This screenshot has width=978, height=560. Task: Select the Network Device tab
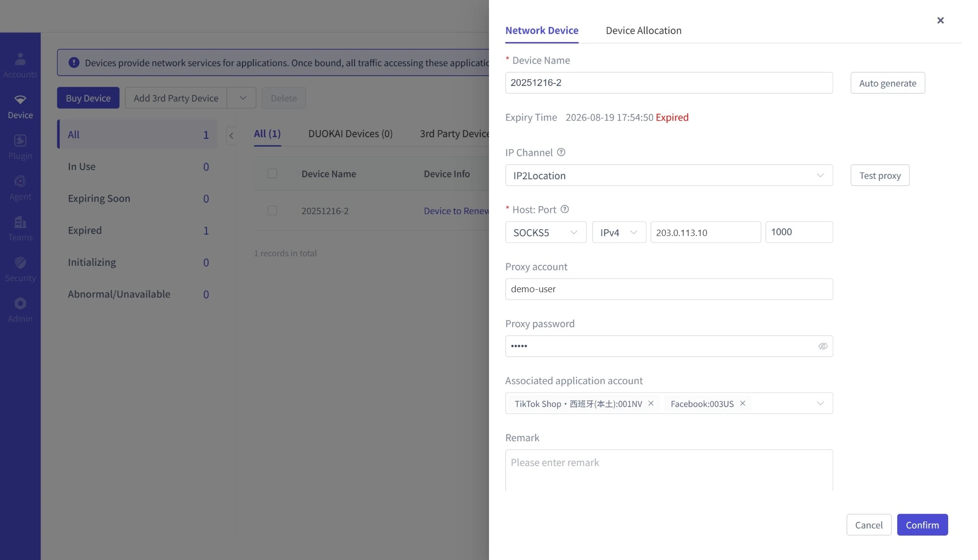[542, 30]
